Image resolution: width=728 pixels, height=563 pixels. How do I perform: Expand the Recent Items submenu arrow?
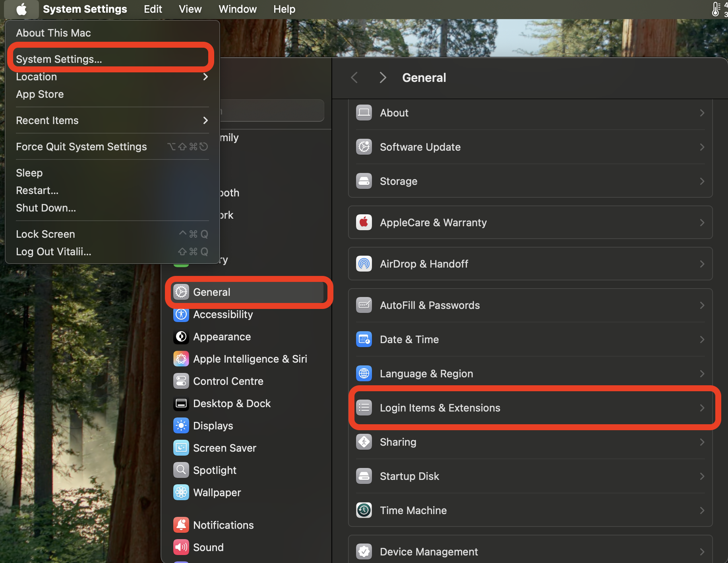pyautogui.click(x=205, y=120)
